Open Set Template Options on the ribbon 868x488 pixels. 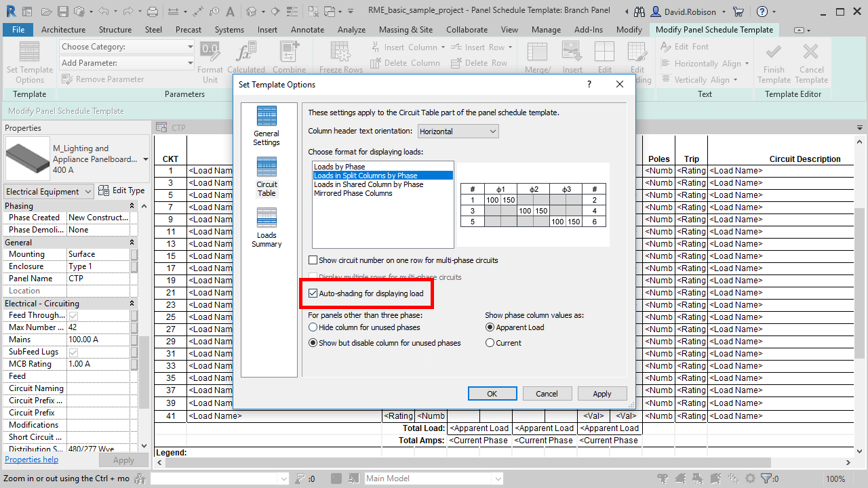(28, 61)
